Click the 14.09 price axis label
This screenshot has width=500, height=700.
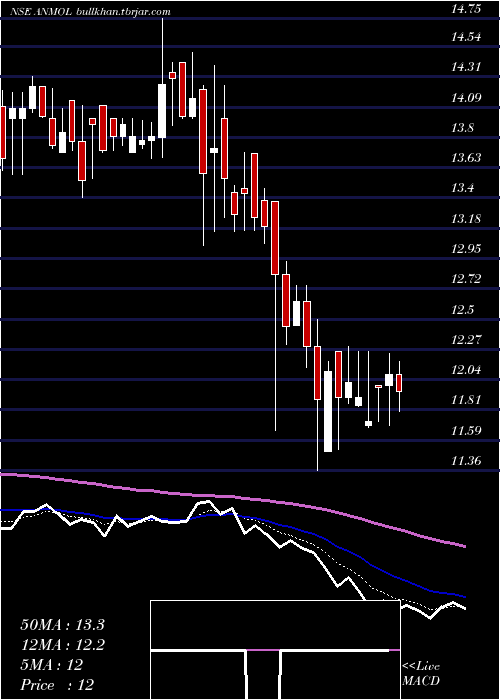point(466,97)
